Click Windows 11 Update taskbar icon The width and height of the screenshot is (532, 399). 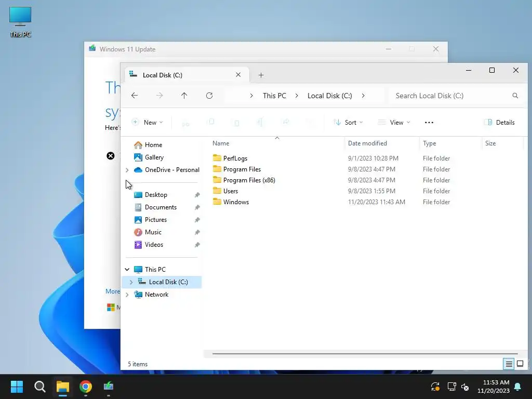click(x=109, y=386)
